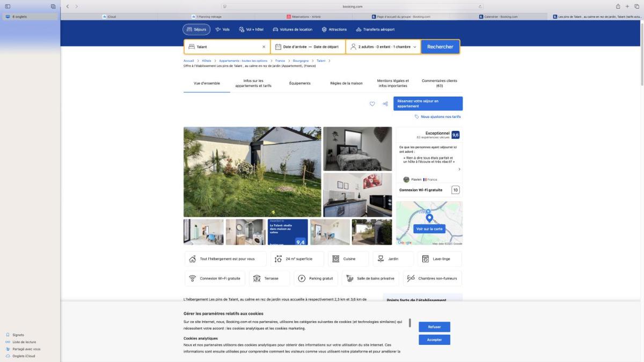The image size is (644, 362).
Task: Select Vols in the top navigation
Action: coord(222,29)
